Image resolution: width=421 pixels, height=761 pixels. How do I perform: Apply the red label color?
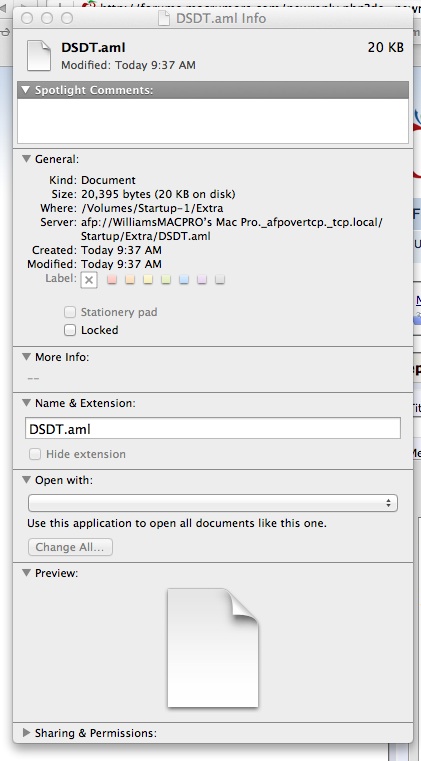(112, 279)
